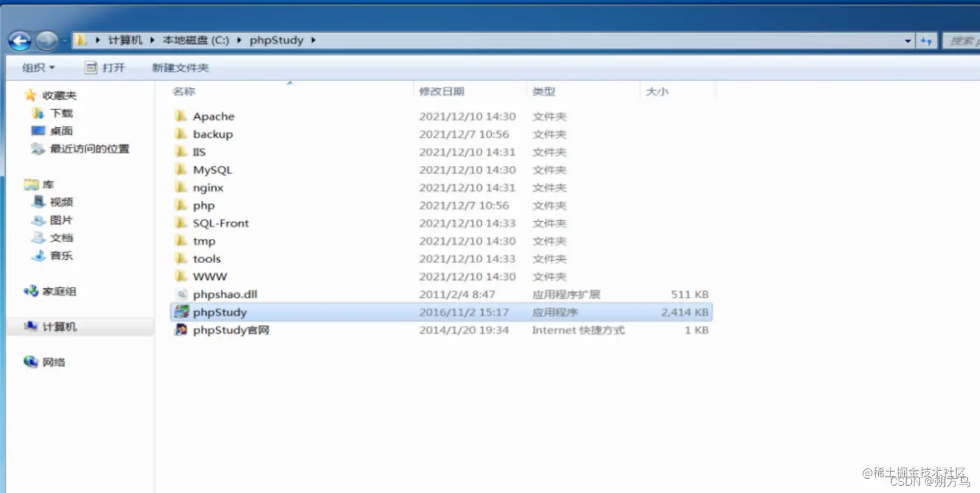
Task: Click the 家庭组 icon in sidebar
Action: tap(30, 292)
